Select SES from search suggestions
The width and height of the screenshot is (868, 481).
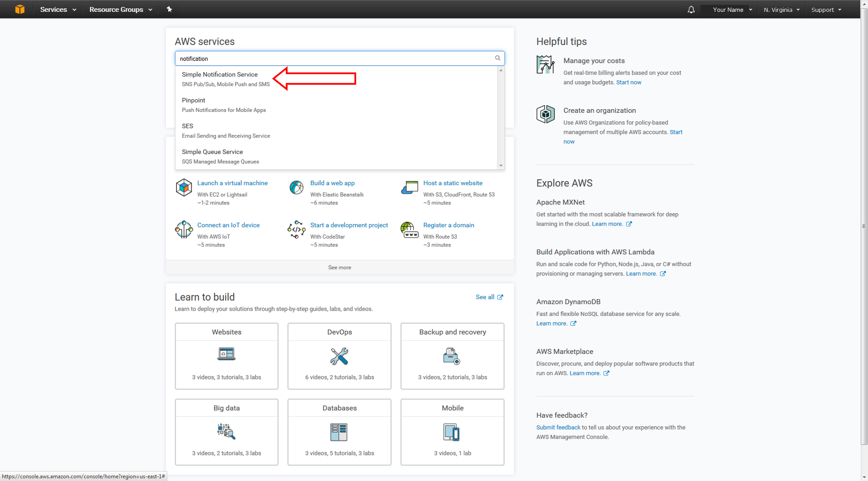pyautogui.click(x=336, y=131)
